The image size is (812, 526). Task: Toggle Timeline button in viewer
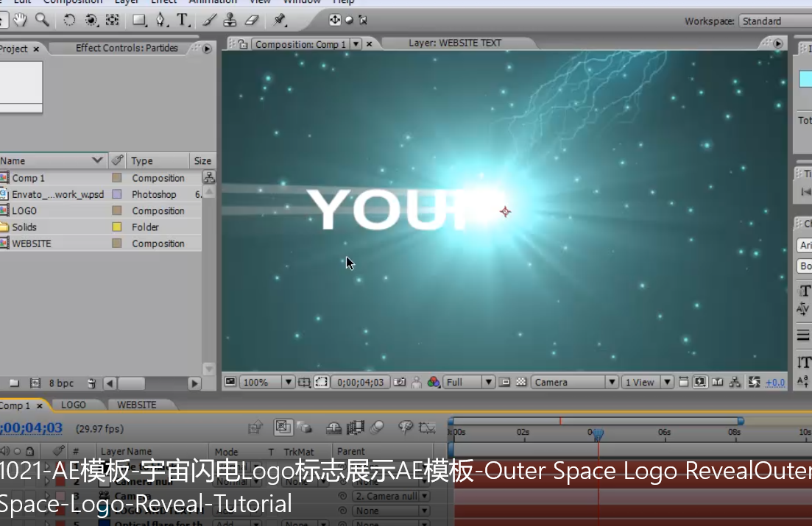717,382
